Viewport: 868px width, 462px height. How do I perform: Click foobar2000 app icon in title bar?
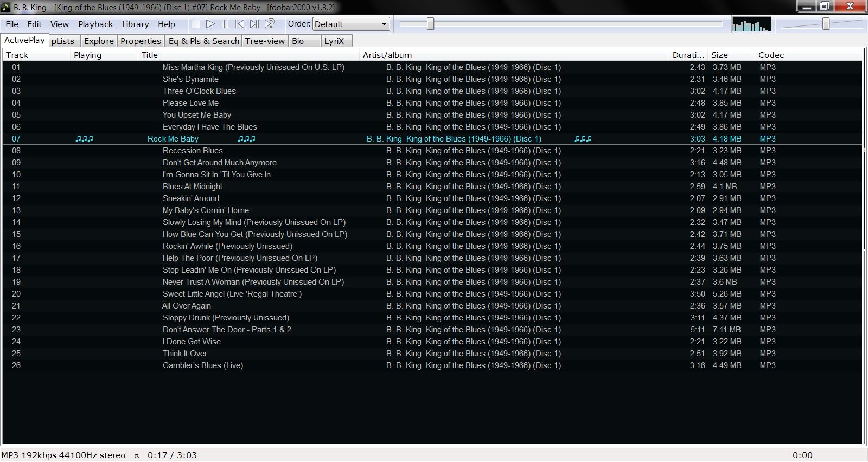tap(5, 7)
